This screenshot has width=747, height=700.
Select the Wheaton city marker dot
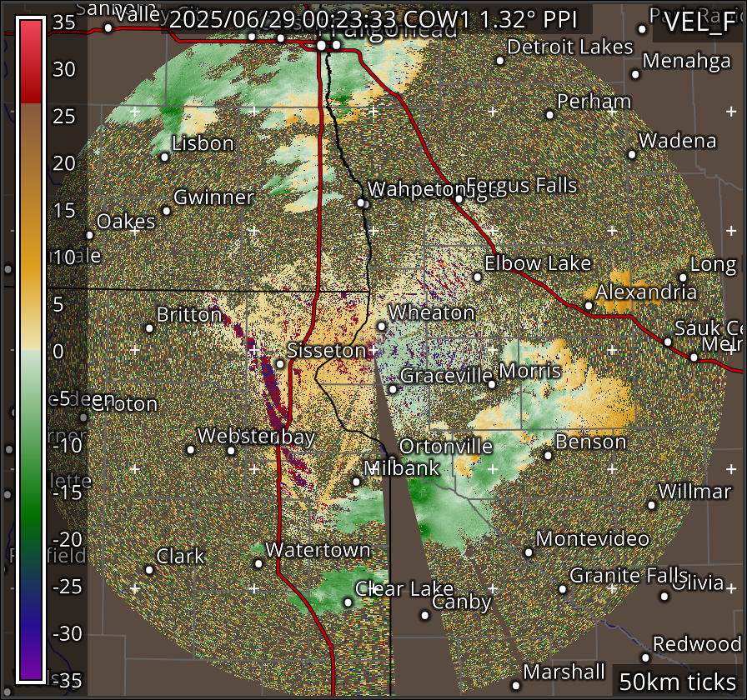pos(381,327)
